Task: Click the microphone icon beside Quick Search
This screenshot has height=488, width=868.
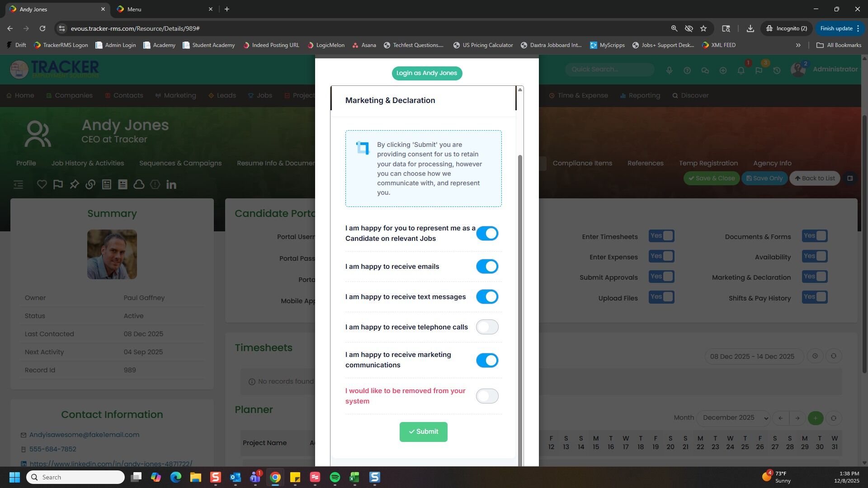Action: pyautogui.click(x=669, y=70)
